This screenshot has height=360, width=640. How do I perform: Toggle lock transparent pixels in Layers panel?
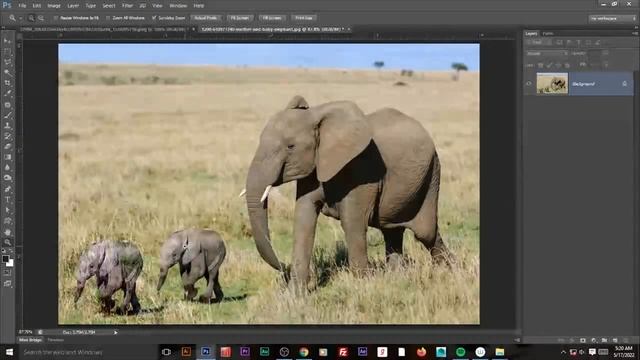coord(540,65)
